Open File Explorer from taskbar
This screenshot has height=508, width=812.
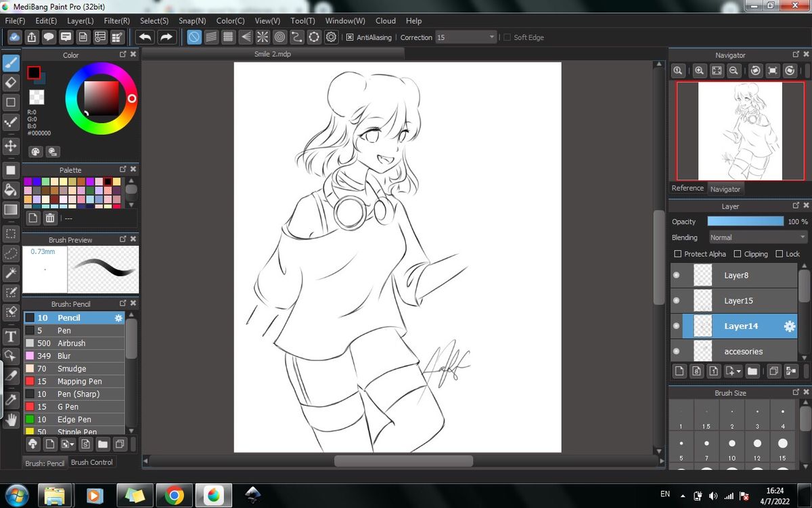click(x=55, y=496)
